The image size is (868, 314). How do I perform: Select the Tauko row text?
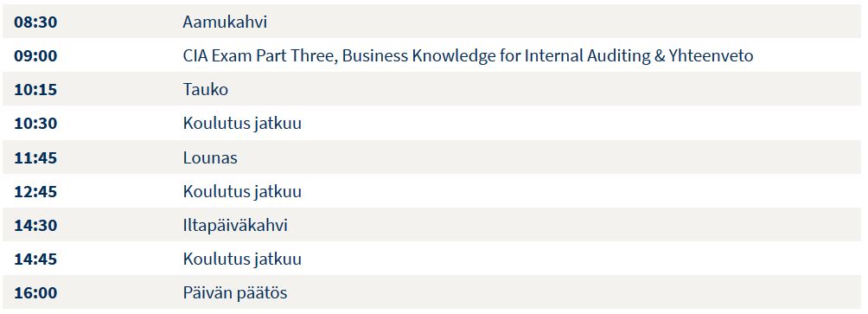[206, 90]
